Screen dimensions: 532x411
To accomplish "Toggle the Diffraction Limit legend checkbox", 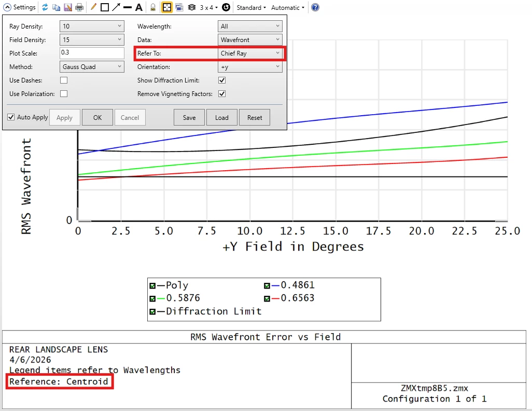I will 152,311.
